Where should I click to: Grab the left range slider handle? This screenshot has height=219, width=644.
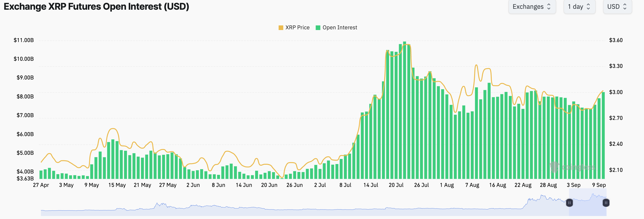point(569,203)
